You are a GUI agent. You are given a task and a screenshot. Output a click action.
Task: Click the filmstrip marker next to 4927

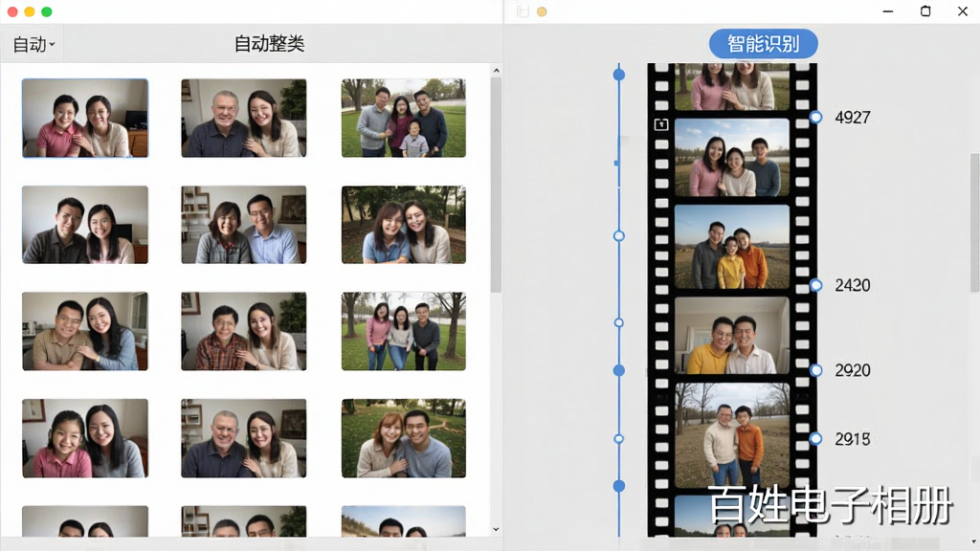[x=815, y=117]
